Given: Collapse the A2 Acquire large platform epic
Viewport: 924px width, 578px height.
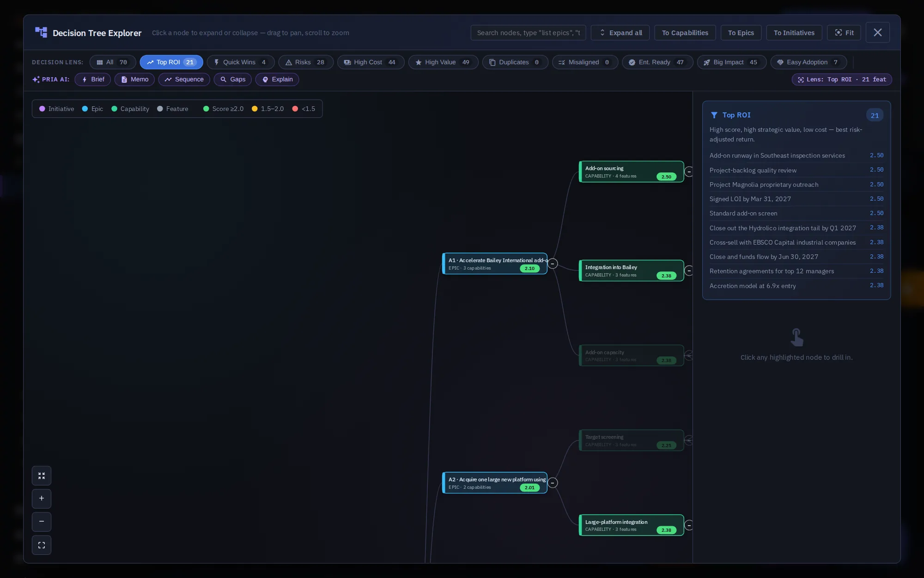Looking at the screenshot, I should (x=553, y=483).
